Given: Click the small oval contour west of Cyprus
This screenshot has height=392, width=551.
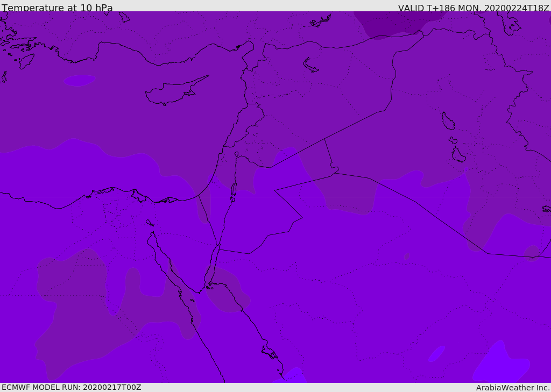Looking at the screenshot, I should 80,80.
